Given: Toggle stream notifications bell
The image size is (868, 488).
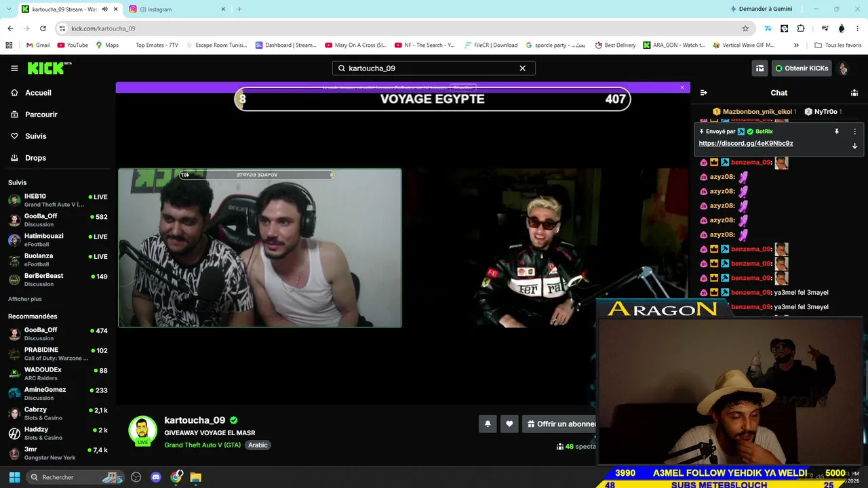Looking at the screenshot, I should (488, 424).
